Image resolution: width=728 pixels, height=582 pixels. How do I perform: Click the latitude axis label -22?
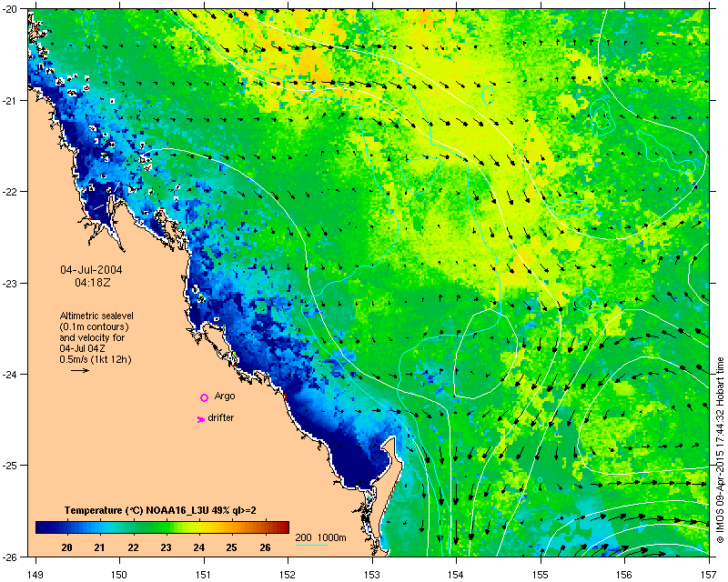pyautogui.click(x=10, y=192)
